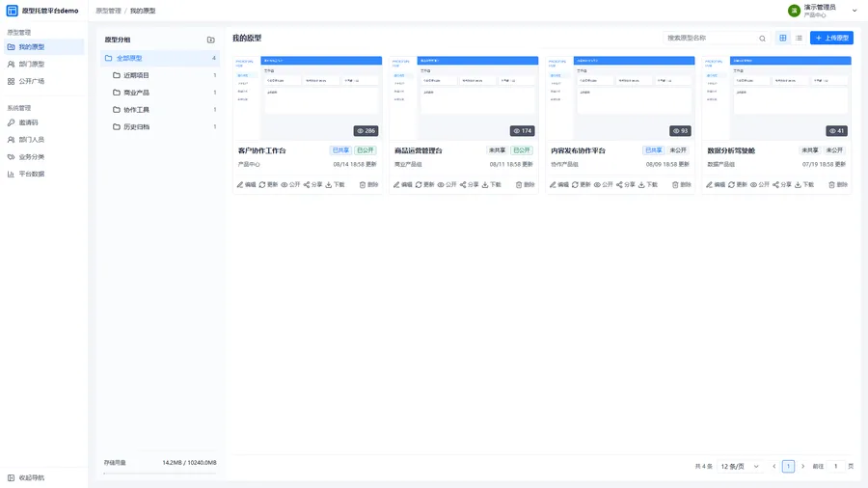
Task: Edit 商品运营管理台 prototype
Action: [402, 185]
